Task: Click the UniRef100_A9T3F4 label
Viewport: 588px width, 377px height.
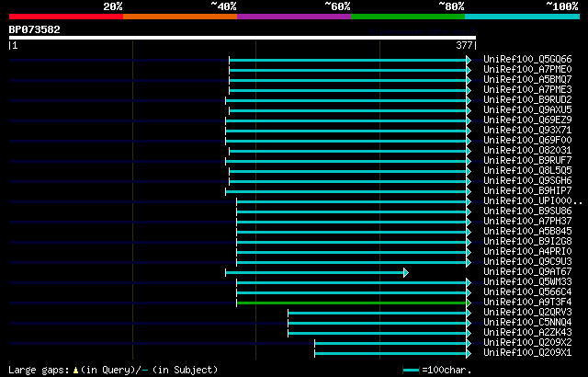Action: pyautogui.click(x=527, y=303)
